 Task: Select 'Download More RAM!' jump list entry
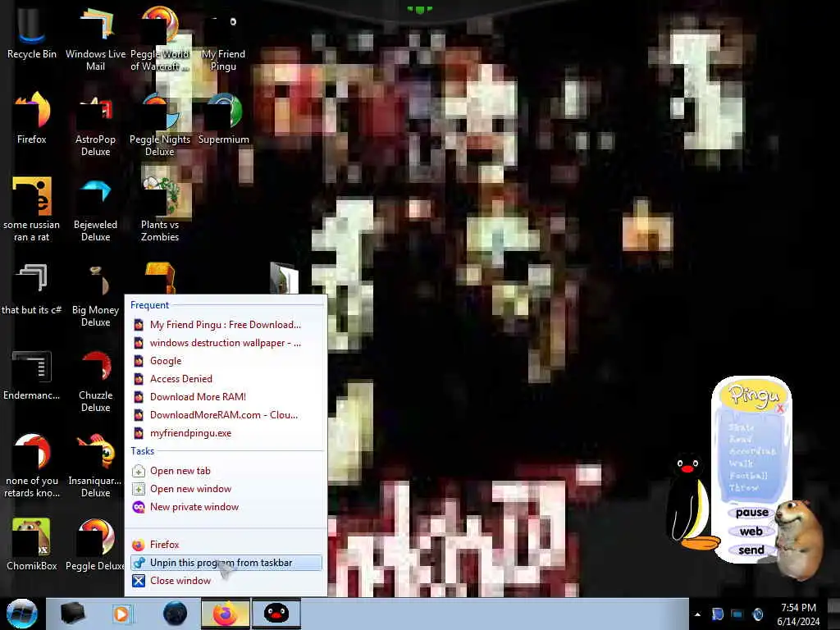click(226, 397)
